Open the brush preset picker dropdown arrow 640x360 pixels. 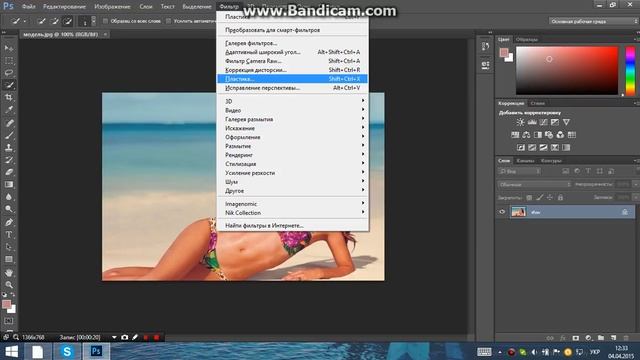93,21
